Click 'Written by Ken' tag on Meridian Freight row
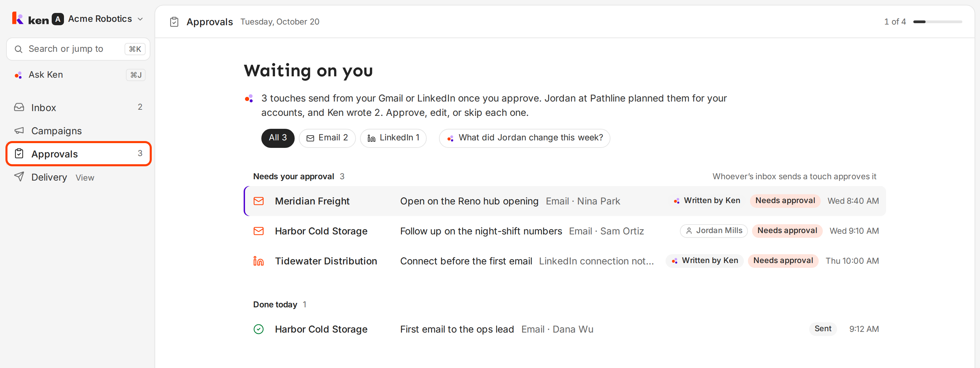 click(x=707, y=200)
